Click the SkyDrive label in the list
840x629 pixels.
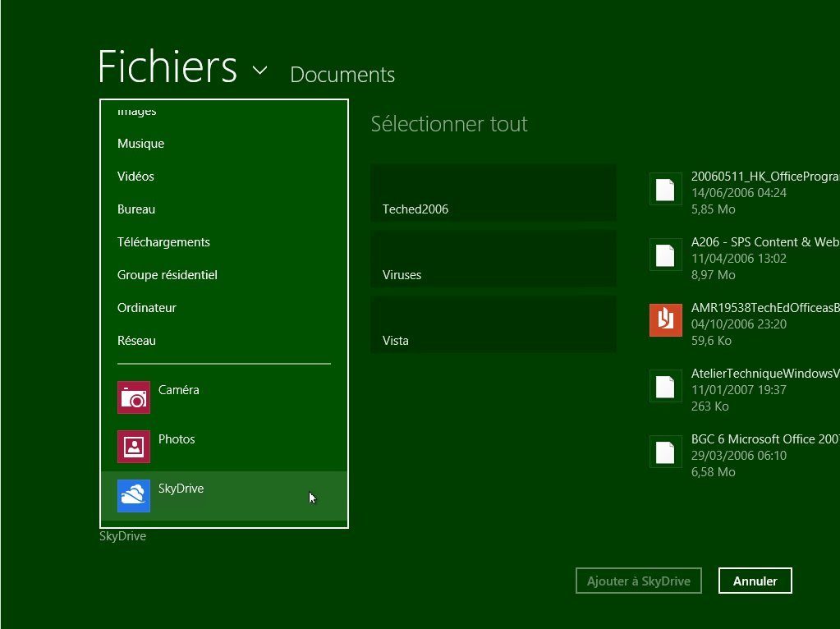(181, 489)
